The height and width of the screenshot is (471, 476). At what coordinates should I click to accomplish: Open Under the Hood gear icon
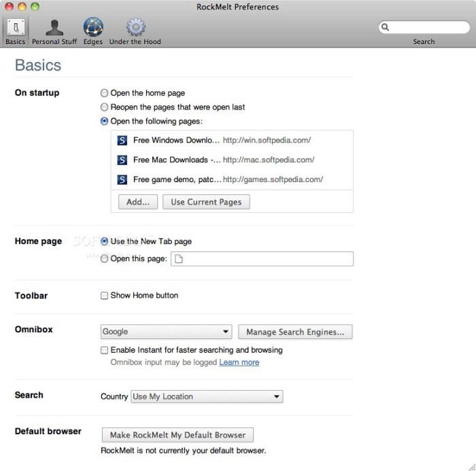[137, 28]
